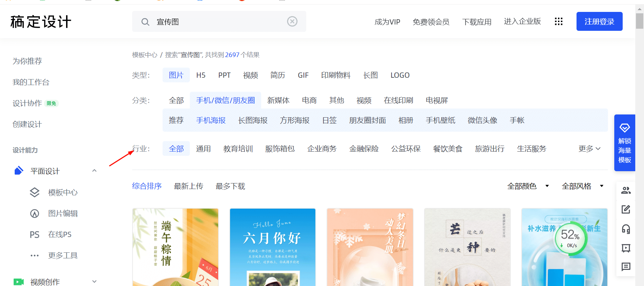This screenshot has width=644, height=286.
Task: Open the 补水滋养 blue template thumbnail
Action: [565, 247]
